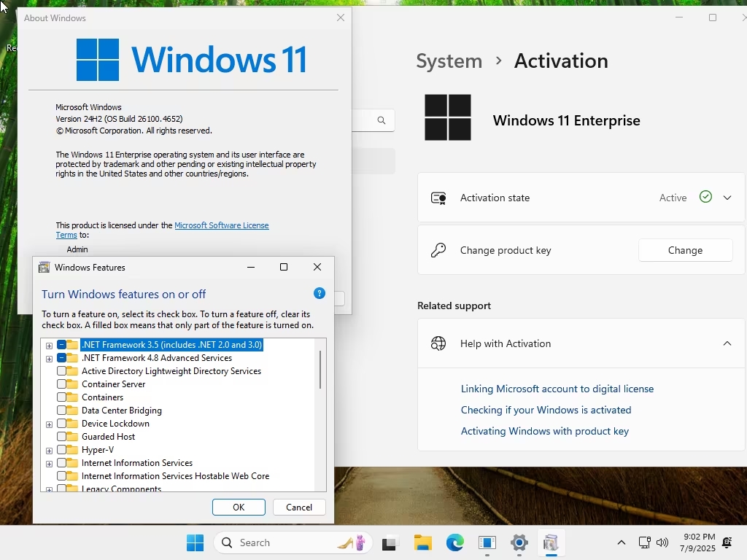Open Microsoft Edge from the taskbar
Screen dimensions: 747x560
point(455,542)
